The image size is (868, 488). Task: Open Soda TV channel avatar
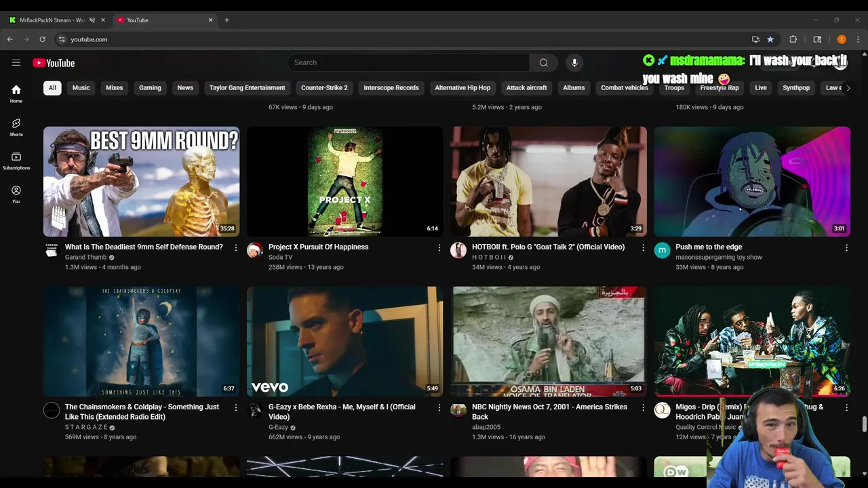tap(255, 251)
